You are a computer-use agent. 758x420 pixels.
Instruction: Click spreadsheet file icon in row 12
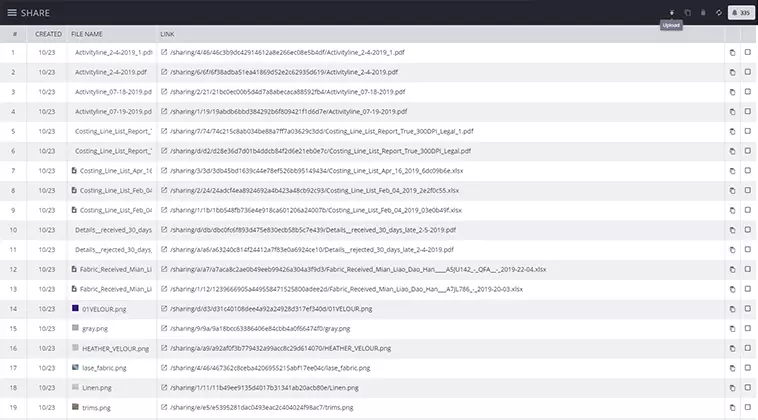(74, 269)
